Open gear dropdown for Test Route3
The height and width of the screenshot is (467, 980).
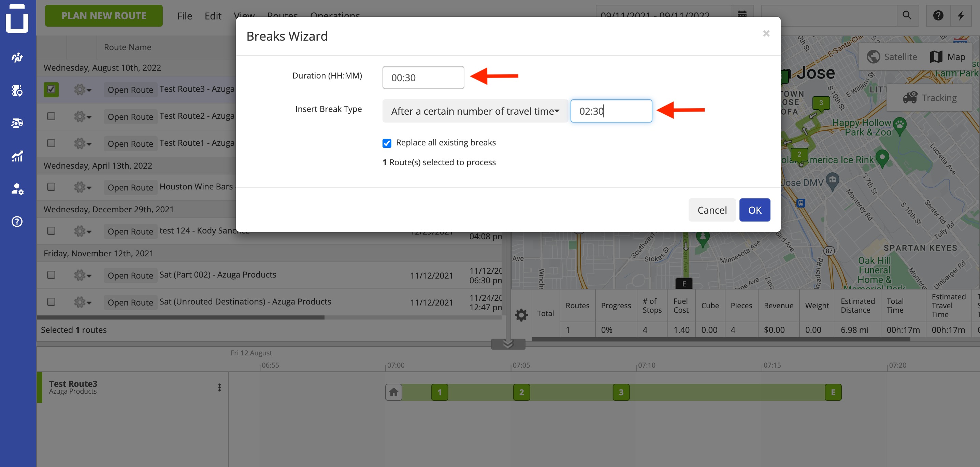[x=83, y=90]
